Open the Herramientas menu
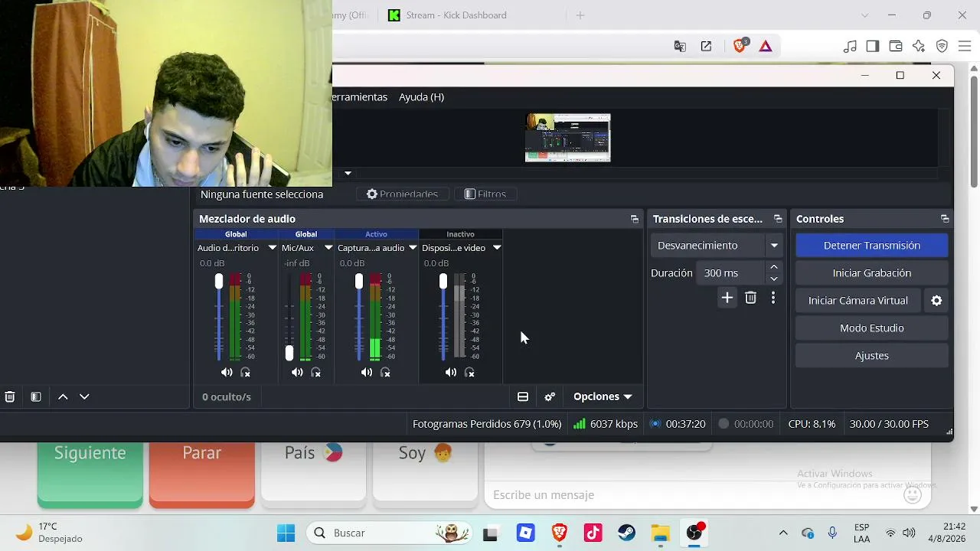The height and width of the screenshot is (551, 980). coord(360,97)
